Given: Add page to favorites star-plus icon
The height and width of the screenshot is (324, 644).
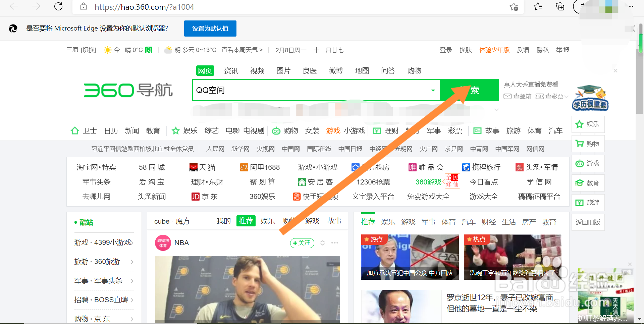Looking at the screenshot, I should coord(514,7).
